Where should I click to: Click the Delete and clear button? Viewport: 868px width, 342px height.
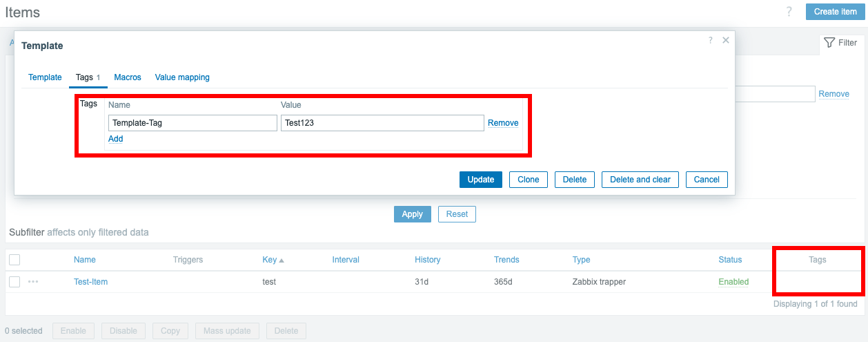tap(640, 180)
